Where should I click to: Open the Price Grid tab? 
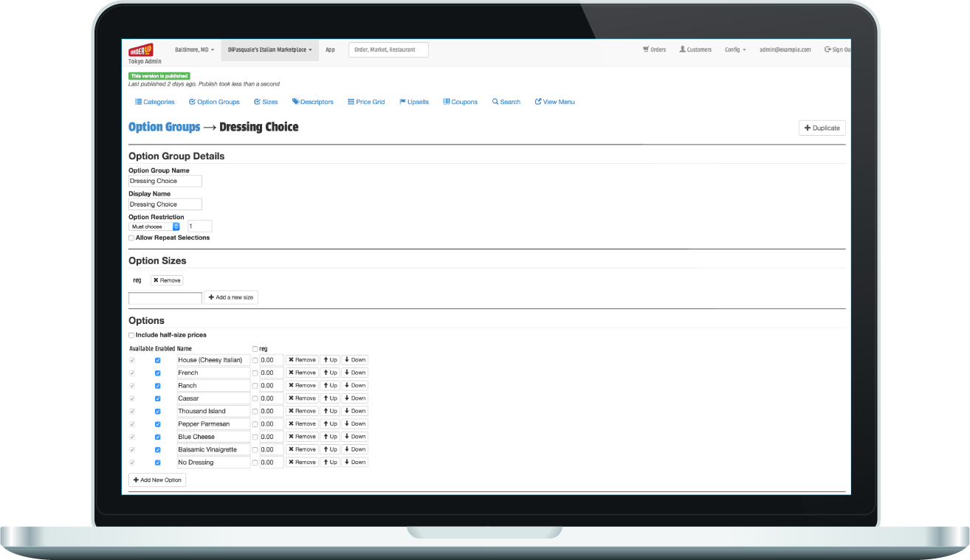[x=366, y=102]
